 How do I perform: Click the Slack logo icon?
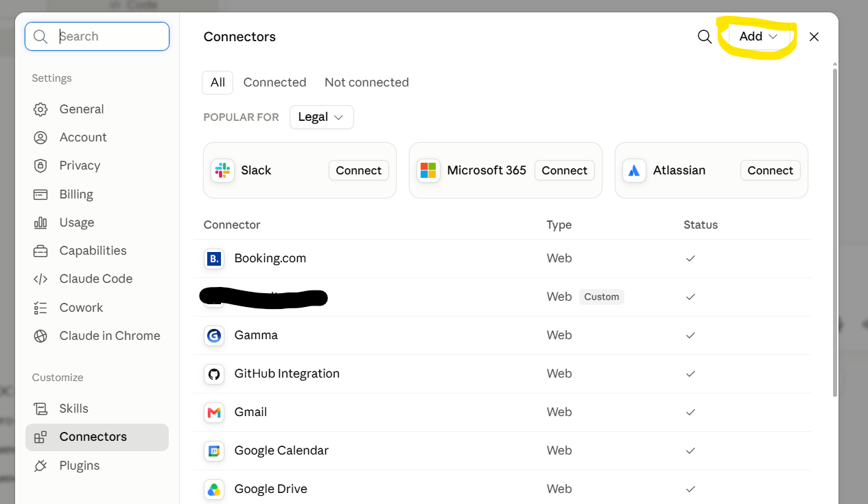coord(222,170)
